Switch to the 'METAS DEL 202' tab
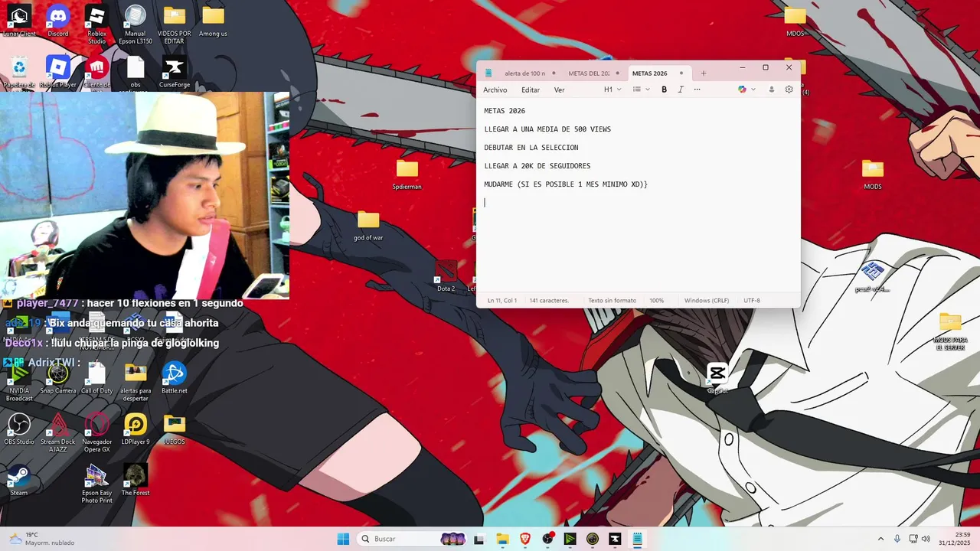 pos(589,73)
